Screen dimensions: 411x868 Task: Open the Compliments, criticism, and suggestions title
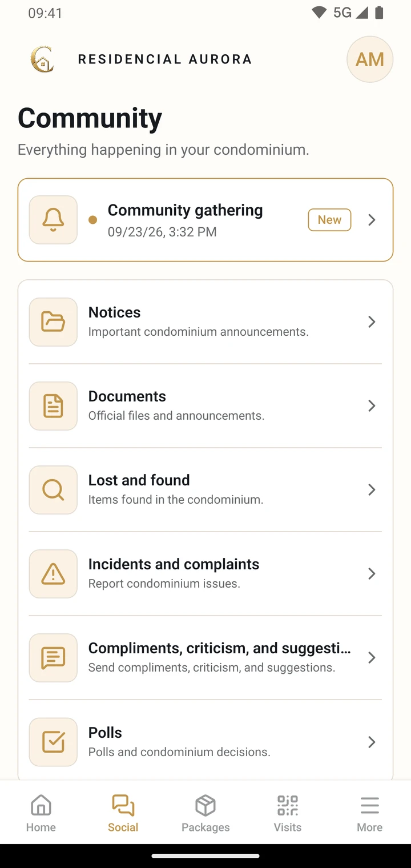220,648
